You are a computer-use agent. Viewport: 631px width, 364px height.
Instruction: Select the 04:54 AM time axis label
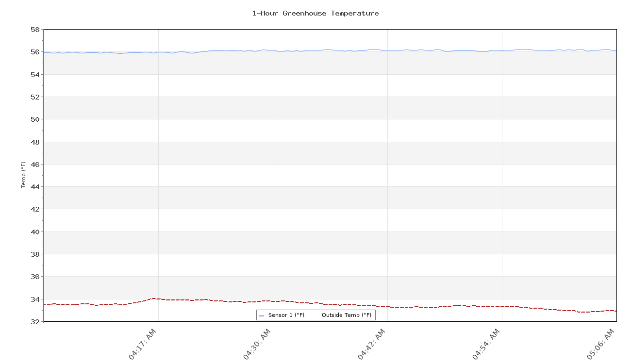coord(486,344)
